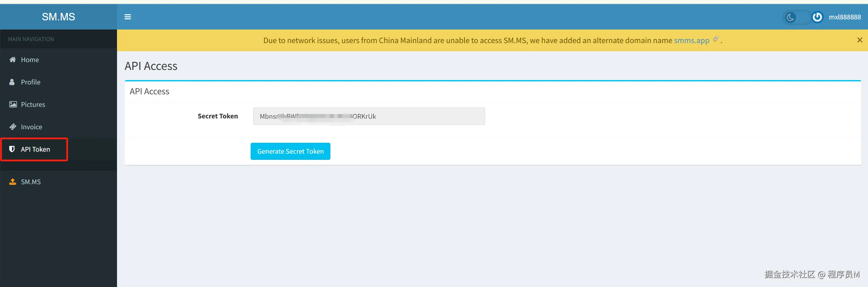Dismiss the yellow network notice banner
The image size is (868, 287).
point(860,40)
